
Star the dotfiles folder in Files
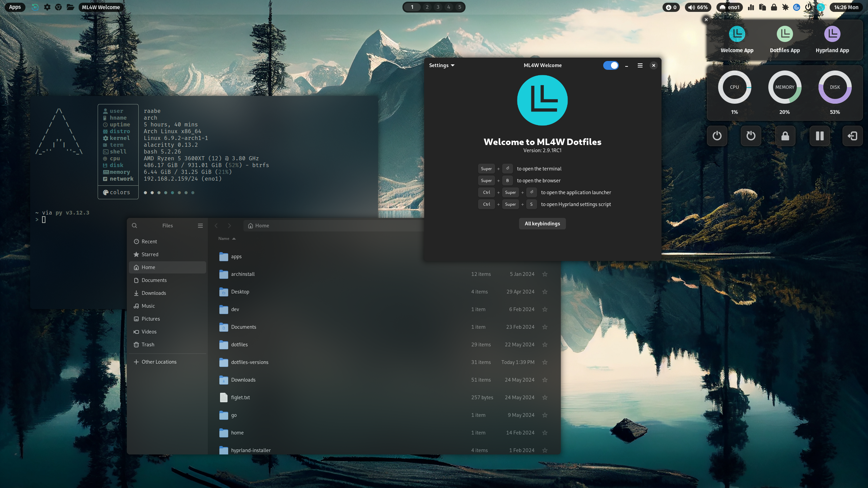point(545,344)
